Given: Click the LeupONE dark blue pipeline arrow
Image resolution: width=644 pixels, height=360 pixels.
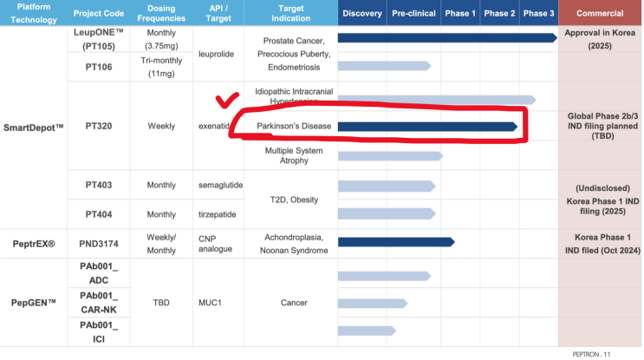Looking at the screenshot, I should coord(447,38).
